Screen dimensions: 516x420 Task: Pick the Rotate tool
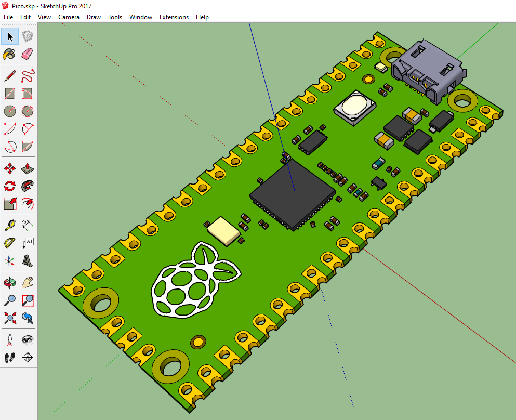(x=9, y=186)
